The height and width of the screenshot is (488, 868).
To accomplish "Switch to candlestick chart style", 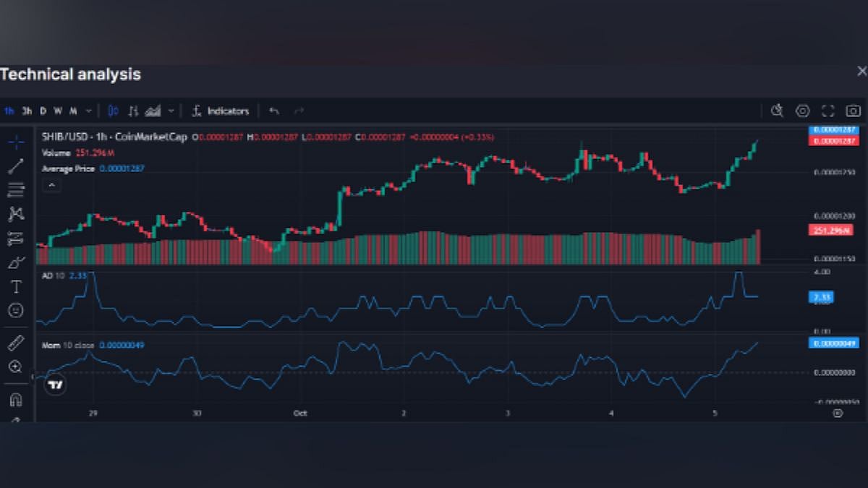I will tap(113, 111).
